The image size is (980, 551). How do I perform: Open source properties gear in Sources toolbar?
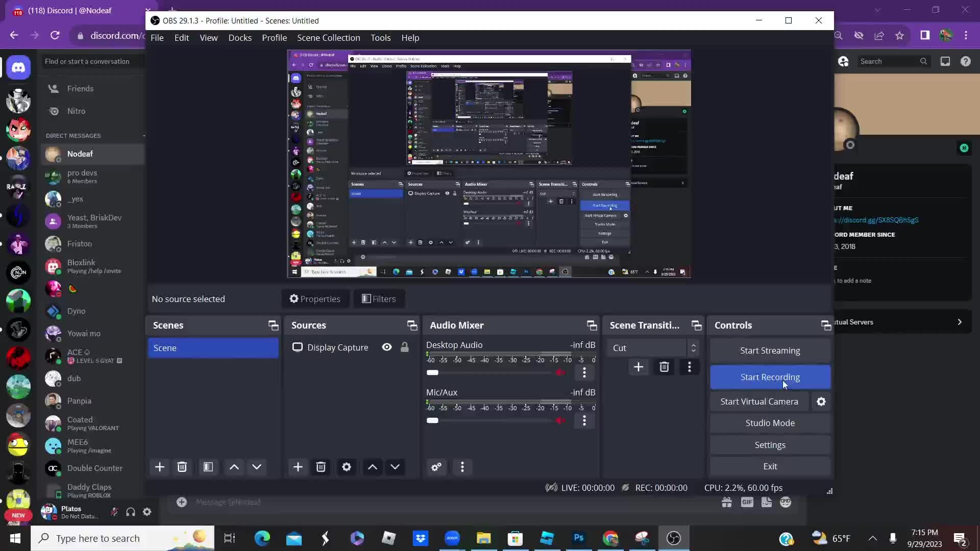point(347,467)
